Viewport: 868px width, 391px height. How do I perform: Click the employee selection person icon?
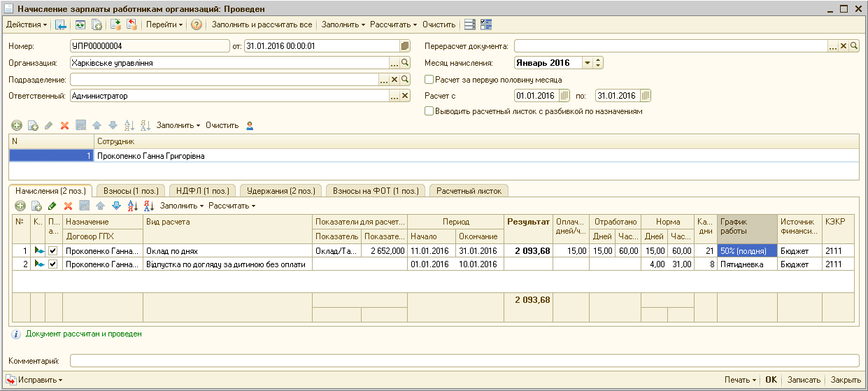click(250, 125)
